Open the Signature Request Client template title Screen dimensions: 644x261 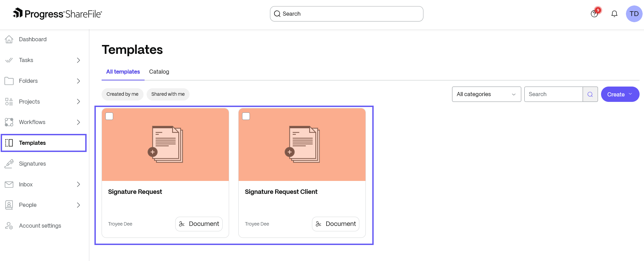(281, 192)
